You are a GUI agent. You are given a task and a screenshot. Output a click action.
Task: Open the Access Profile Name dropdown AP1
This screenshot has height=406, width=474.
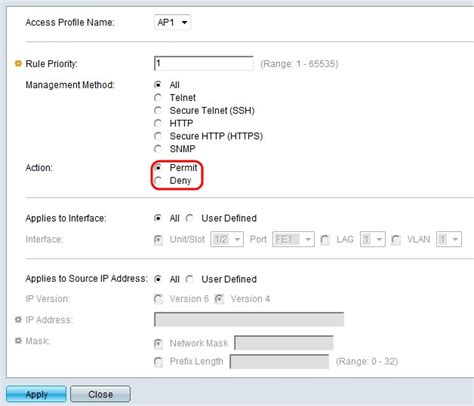point(172,22)
